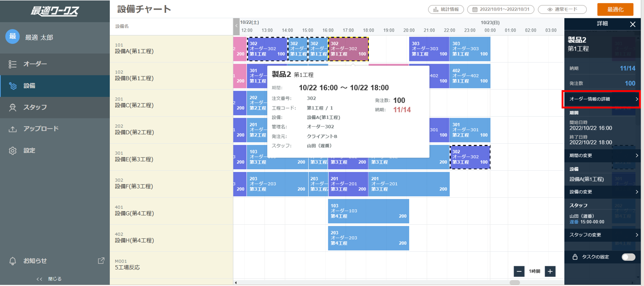The height and width of the screenshot is (286, 644).
Task: Click the user avatar circle 最
Action: (x=12, y=37)
